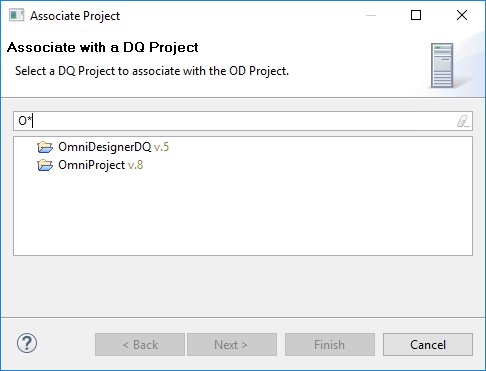Close the Associate Project dialog
The width and height of the screenshot is (486, 371).
click(462, 15)
